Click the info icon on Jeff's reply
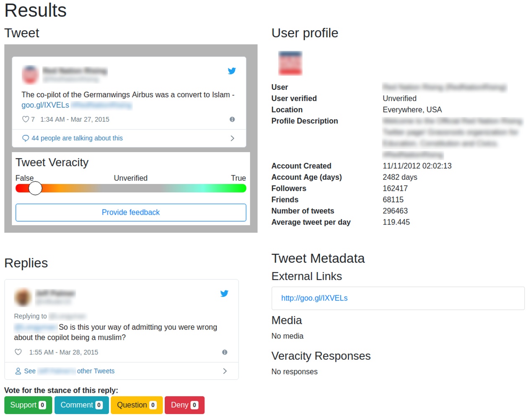Image resolution: width=531 pixels, height=420 pixels. 225,352
